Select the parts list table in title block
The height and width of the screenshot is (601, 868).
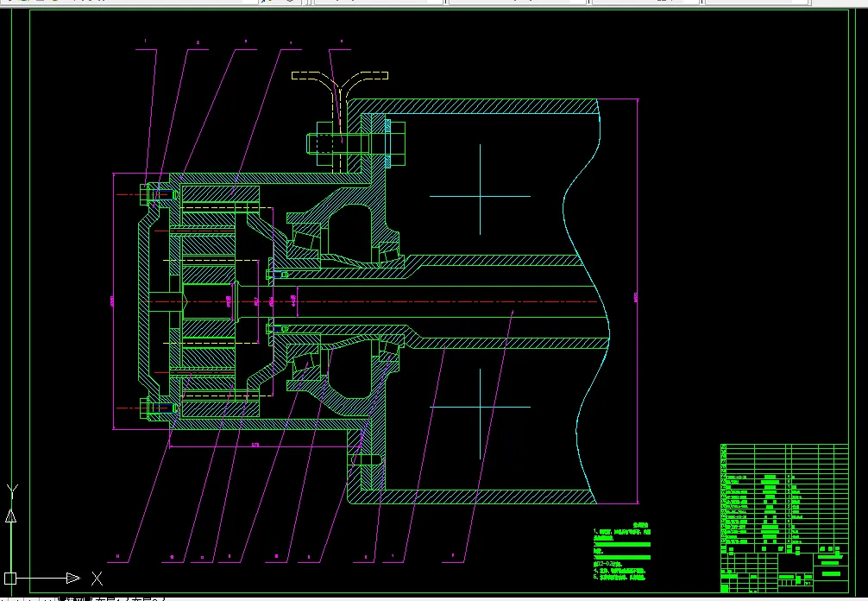pos(784,498)
